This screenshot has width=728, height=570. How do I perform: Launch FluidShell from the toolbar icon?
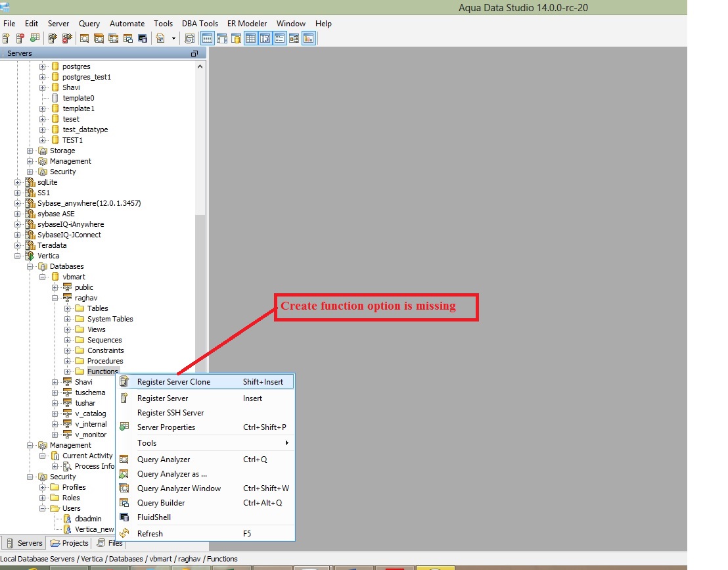[x=143, y=39]
